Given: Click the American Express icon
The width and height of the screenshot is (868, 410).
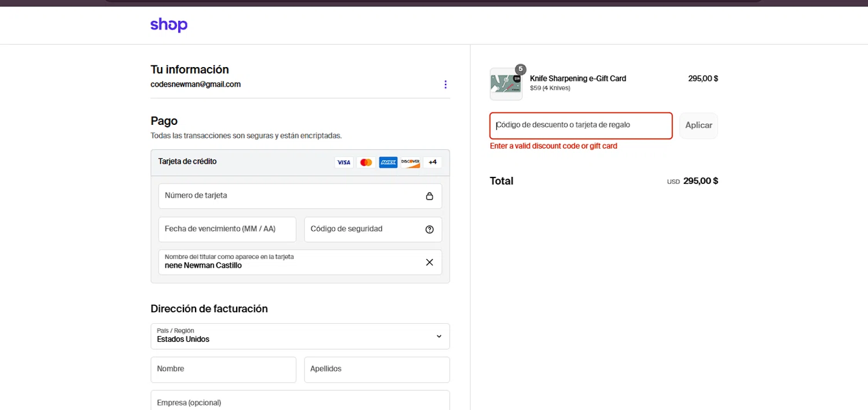Looking at the screenshot, I should [x=388, y=162].
